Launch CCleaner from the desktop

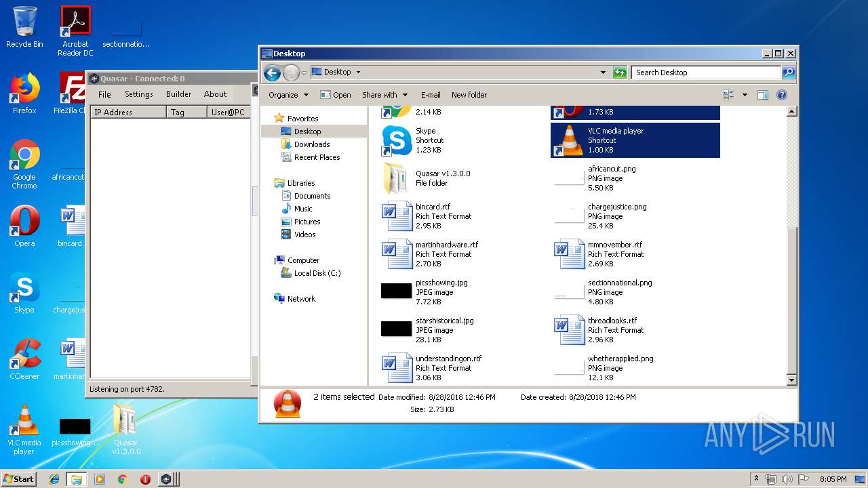pyautogui.click(x=24, y=359)
